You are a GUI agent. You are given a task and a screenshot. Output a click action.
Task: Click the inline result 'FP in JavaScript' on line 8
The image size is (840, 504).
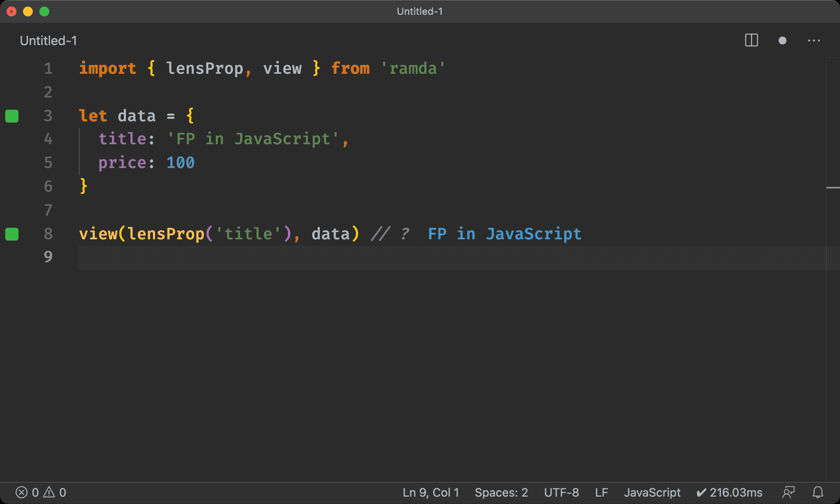tap(504, 234)
